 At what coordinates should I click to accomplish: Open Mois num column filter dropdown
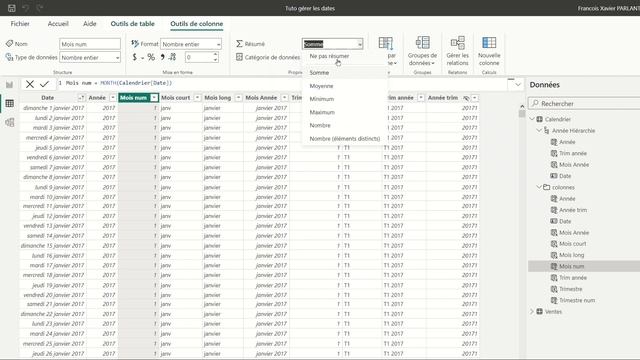point(154,98)
